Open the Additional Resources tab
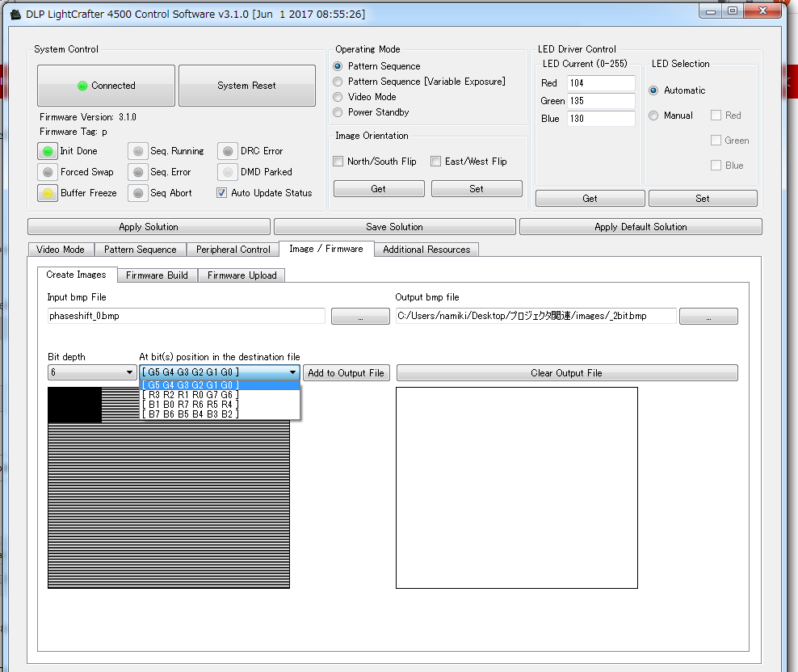 pyautogui.click(x=426, y=250)
